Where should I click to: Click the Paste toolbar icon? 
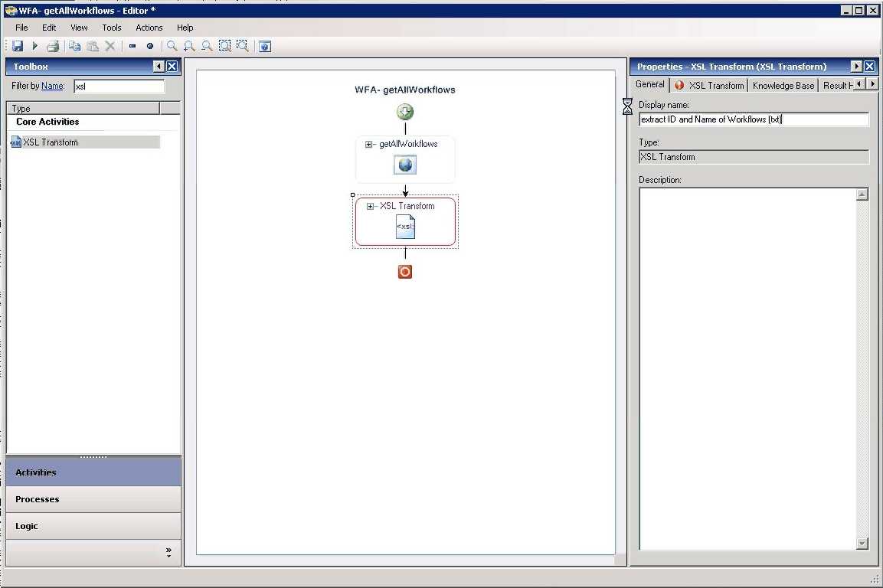[x=93, y=46]
